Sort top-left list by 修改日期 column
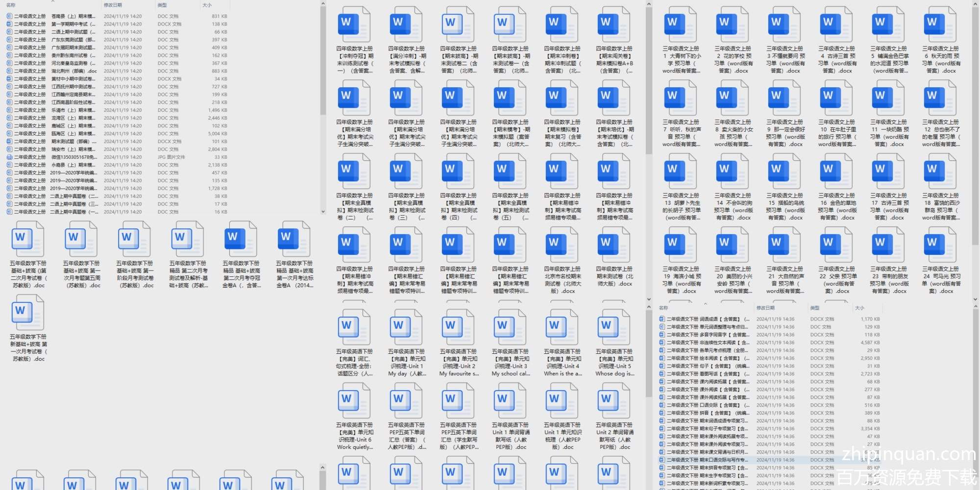980x490 pixels. 113,5
